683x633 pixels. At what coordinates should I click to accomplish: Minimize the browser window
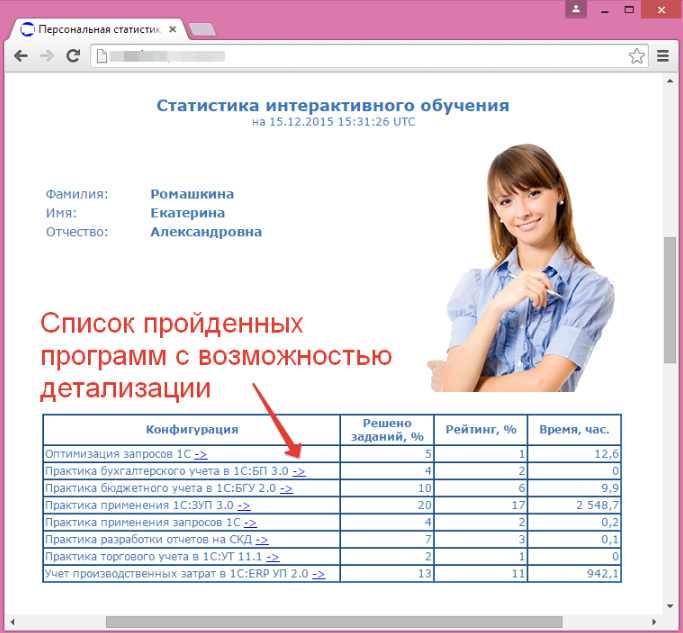point(604,10)
